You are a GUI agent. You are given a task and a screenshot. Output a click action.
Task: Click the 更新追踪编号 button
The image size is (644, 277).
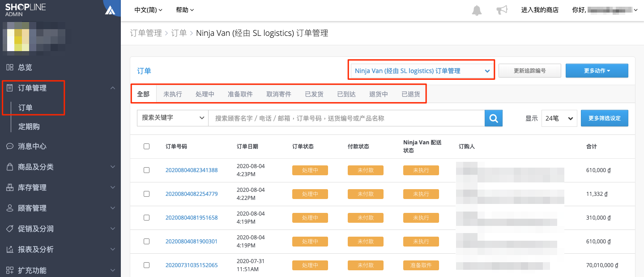point(529,71)
